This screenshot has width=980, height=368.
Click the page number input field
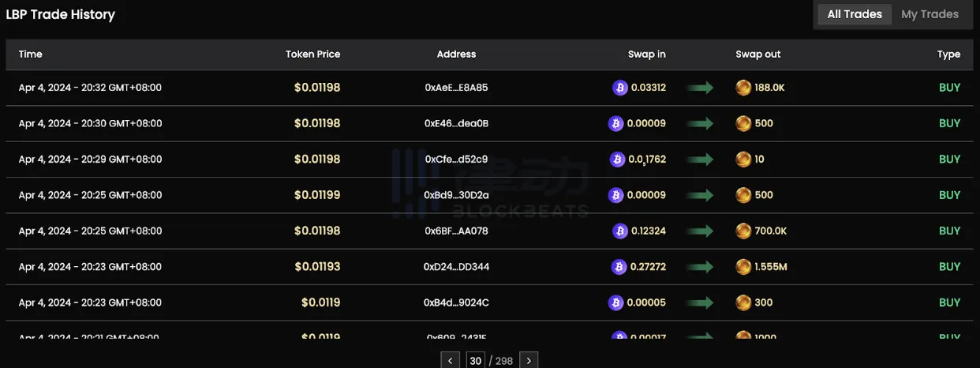[x=475, y=361]
